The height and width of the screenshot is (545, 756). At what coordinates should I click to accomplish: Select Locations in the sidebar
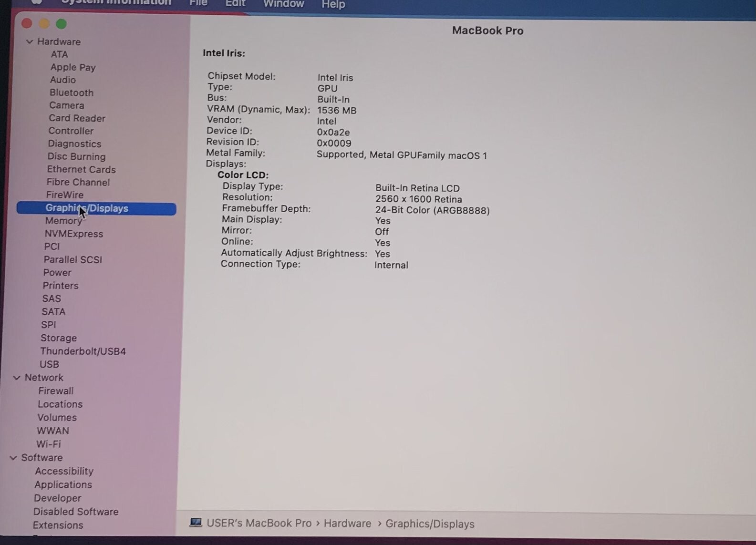point(60,404)
